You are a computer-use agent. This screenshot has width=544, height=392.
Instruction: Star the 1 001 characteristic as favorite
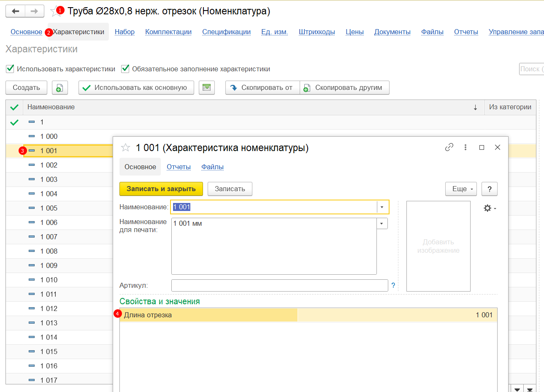(x=125, y=148)
